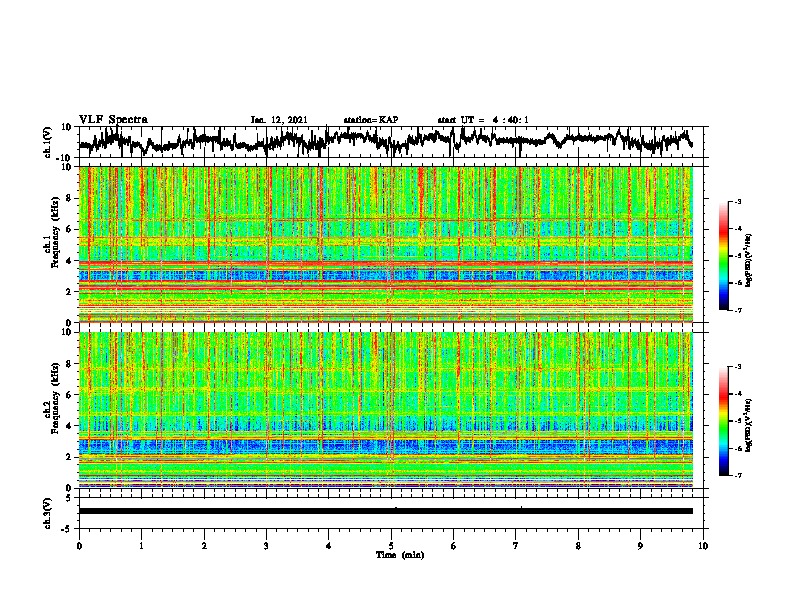
Task: Click the "VLF Spectra" plot title
Action: [113, 120]
